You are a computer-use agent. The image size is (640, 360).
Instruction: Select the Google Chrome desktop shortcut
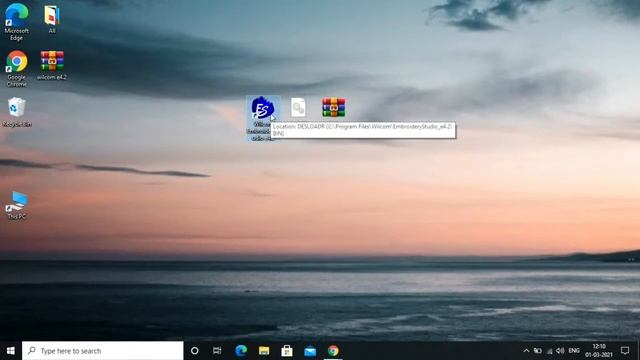pos(17,69)
